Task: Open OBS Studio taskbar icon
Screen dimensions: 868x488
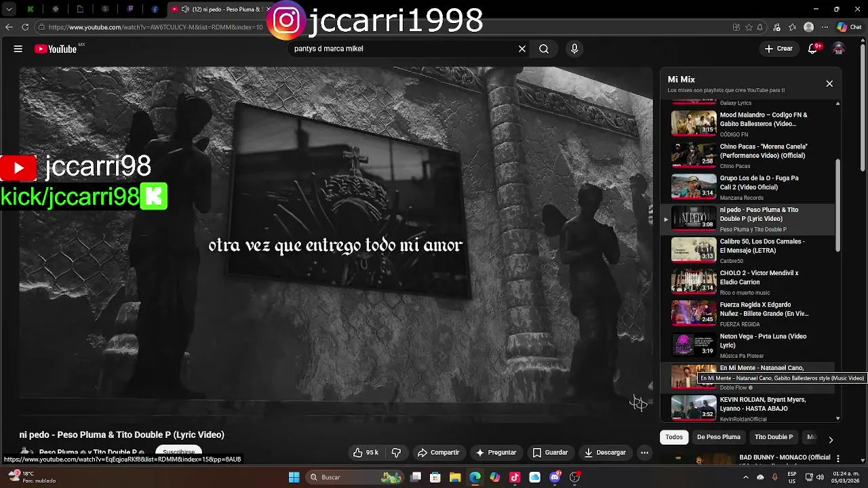Action: click(575, 477)
